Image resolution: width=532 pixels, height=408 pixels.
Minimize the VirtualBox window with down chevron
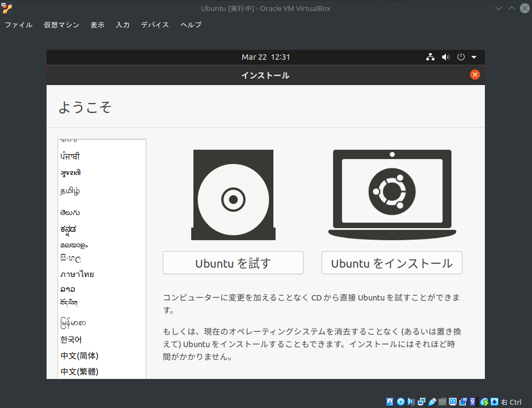click(499, 8)
